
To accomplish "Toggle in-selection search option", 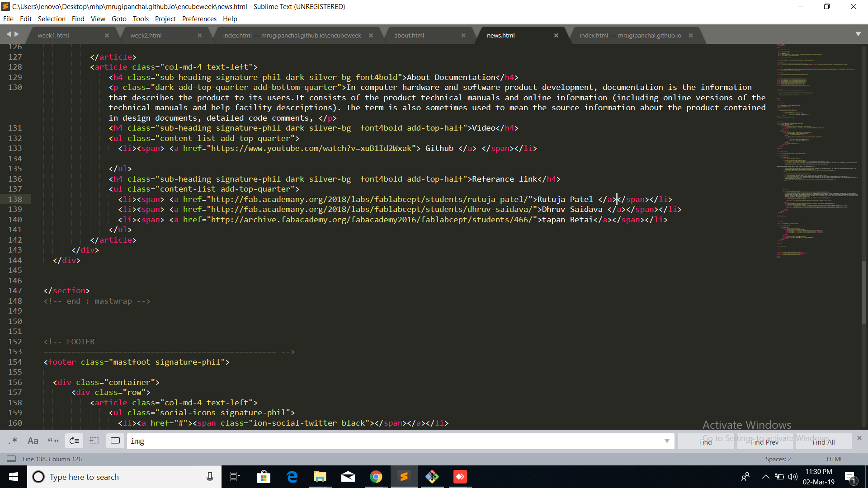I will [94, 441].
